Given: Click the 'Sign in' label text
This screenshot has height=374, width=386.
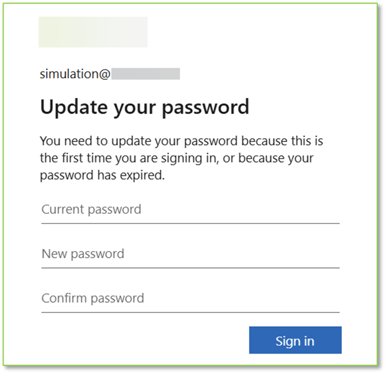Looking at the screenshot, I should pos(295,341).
